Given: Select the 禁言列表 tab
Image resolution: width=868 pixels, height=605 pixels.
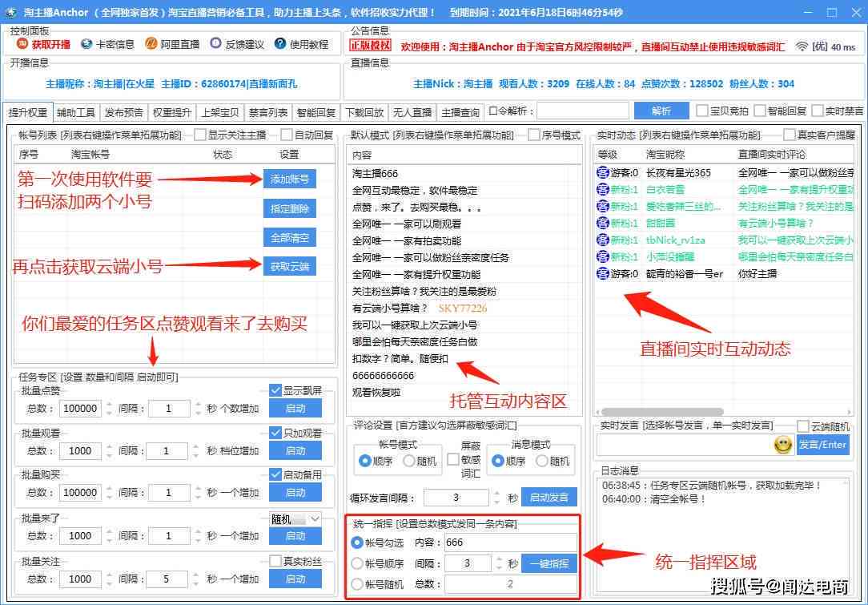Looking at the screenshot, I should (x=268, y=112).
